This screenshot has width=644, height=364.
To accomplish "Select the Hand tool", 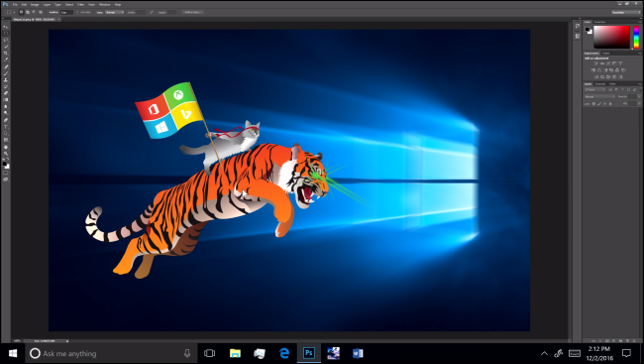I will (6, 147).
